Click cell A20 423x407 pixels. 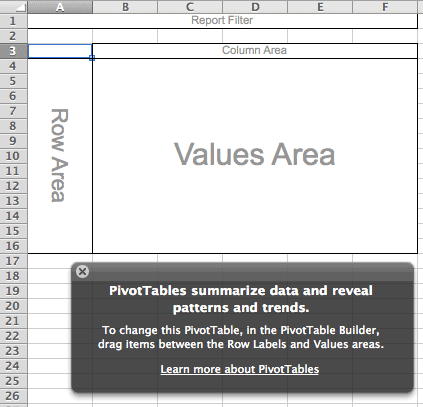(49, 306)
